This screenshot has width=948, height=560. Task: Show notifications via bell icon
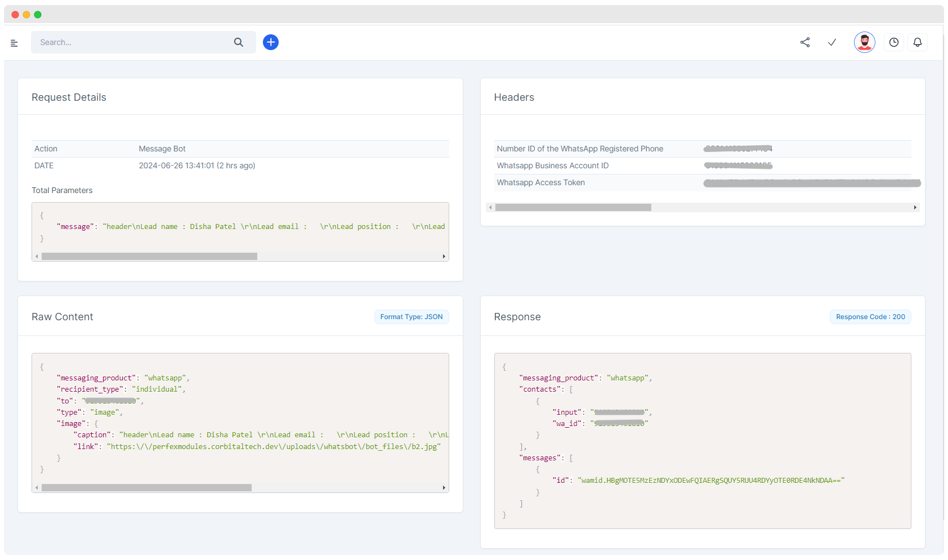[918, 42]
